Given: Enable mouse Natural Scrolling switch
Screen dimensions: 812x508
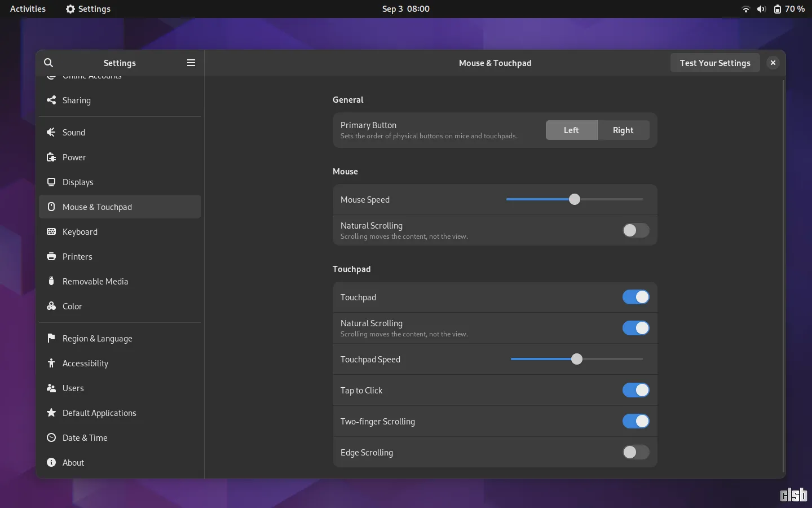Looking at the screenshot, I should coord(636,230).
